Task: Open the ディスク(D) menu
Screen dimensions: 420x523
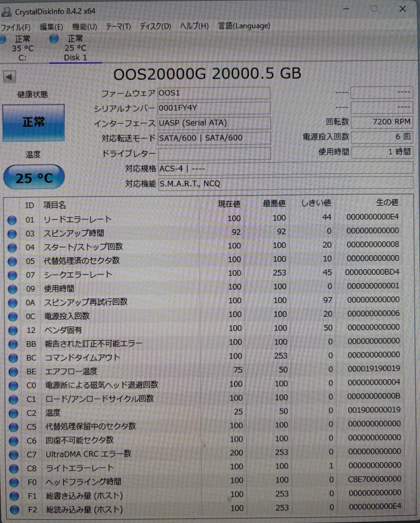Action: [155, 26]
